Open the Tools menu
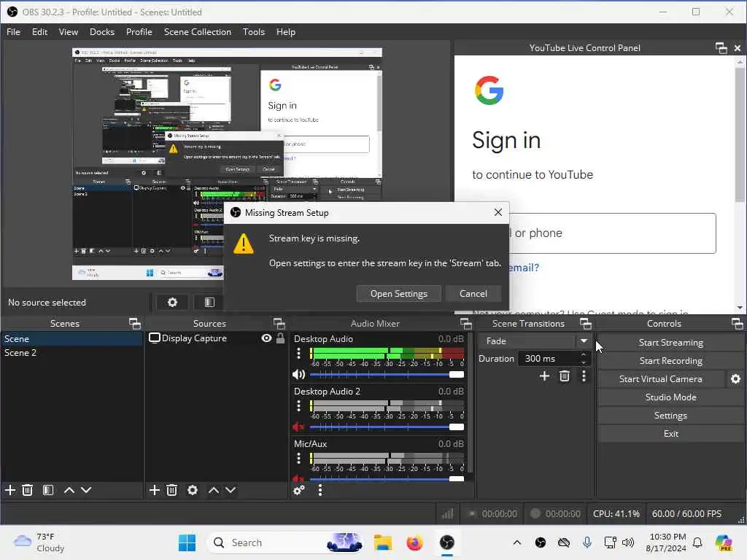The width and height of the screenshot is (747, 560). [253, 32]
